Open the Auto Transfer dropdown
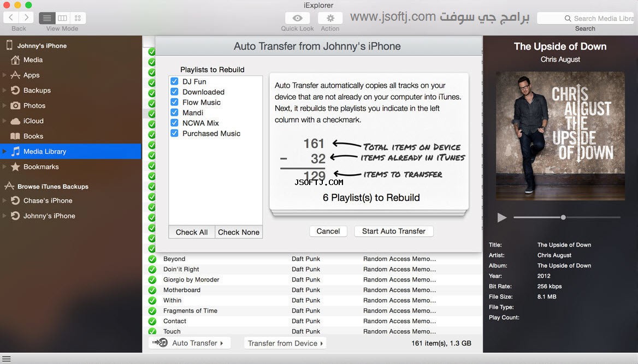 [x=190, y=343]
